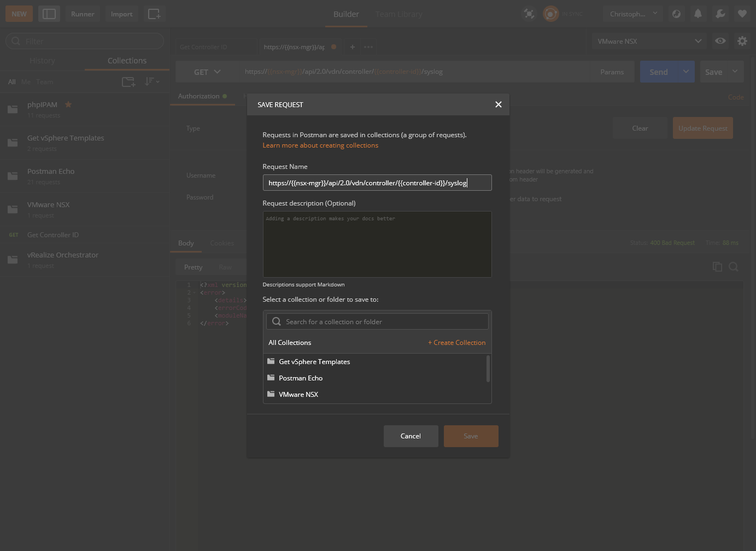This screenshot has width=756, height=551.
Task: Open the Create Collection link
Action: coord(456,343)
